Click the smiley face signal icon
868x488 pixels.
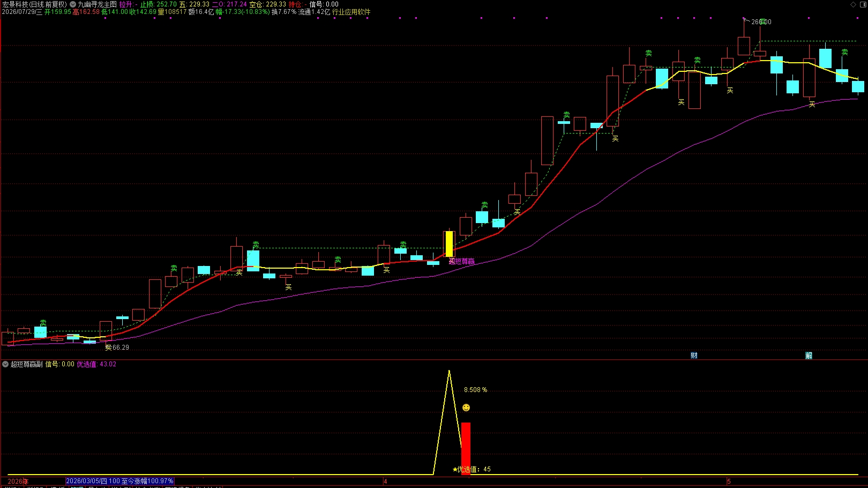(466, 408)
